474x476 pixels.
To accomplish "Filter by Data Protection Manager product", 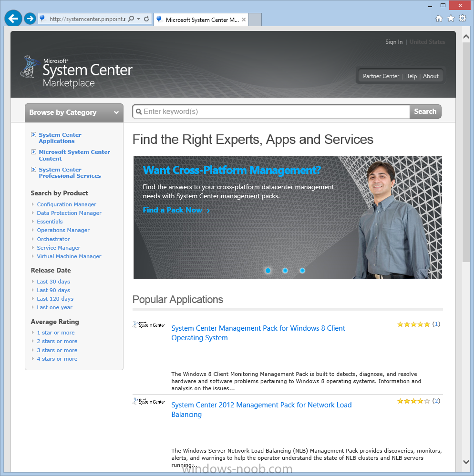I will point(69,213).
